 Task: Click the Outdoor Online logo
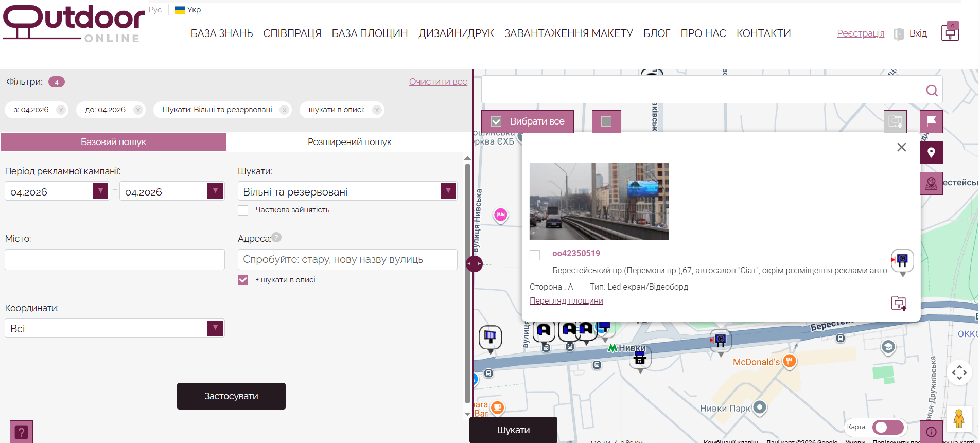pyautogui.click(x=74, y=24)
